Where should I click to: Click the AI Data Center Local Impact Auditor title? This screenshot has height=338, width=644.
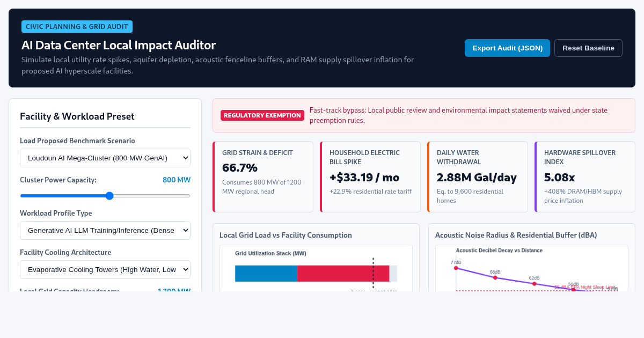pyautogui.click(x=119, y=45)
